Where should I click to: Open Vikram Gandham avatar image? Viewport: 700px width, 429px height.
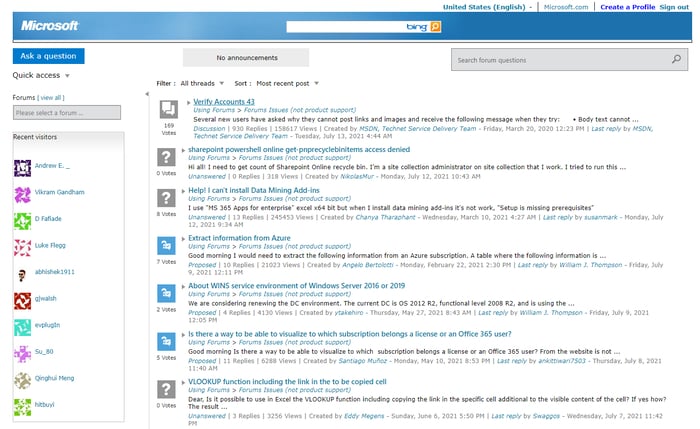[22, 195]
